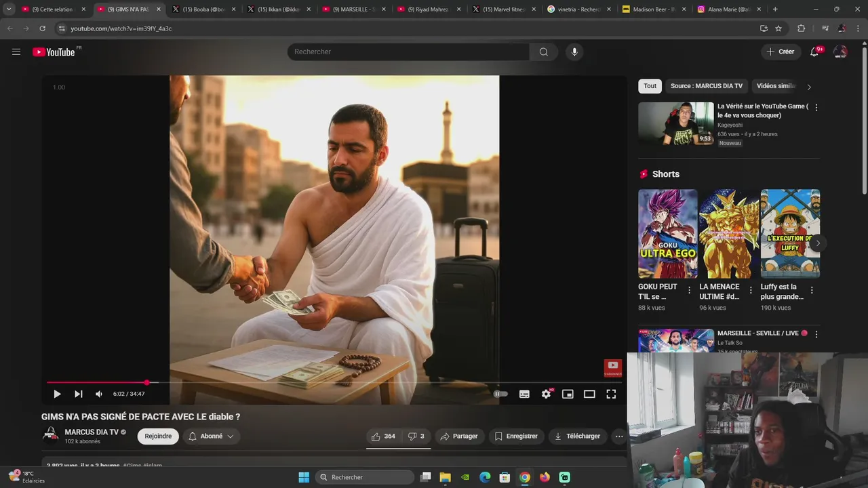The image size is (868, 488).
Task: Open more actions ellipsis below video
Action: [x=619, y=436]
